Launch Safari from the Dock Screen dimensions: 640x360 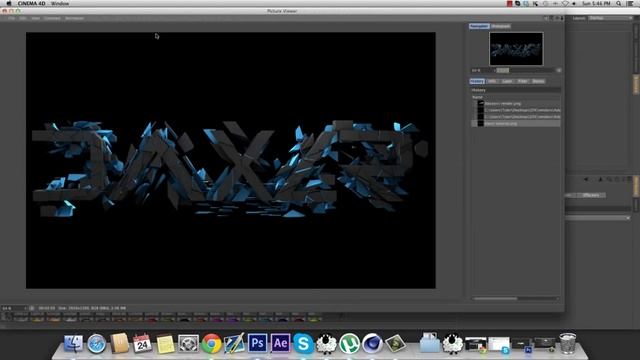click(97, 344)
